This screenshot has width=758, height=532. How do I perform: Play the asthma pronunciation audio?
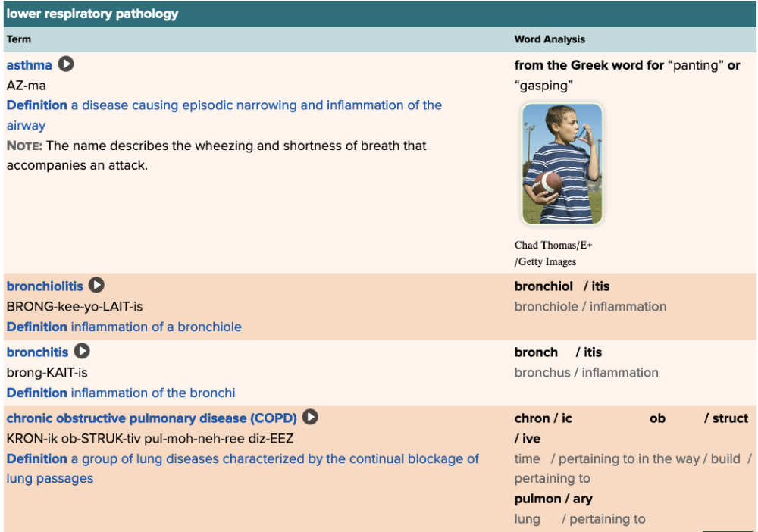pyautogui.click(x=67, y=64)
